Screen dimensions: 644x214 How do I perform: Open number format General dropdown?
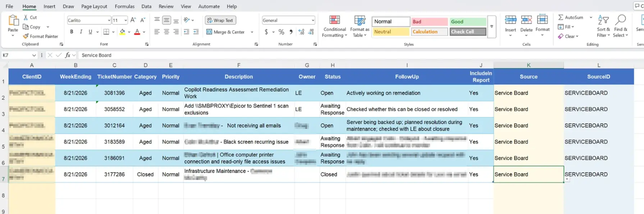[313, 20]
